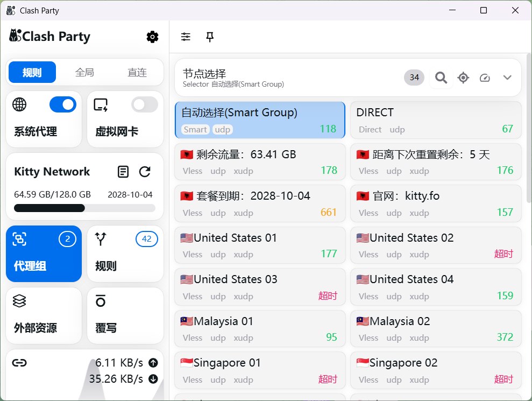Viewport: 532px width, 401px height.
Task: Test delay 372 on Malaysia 02
Action: point(505,337)
